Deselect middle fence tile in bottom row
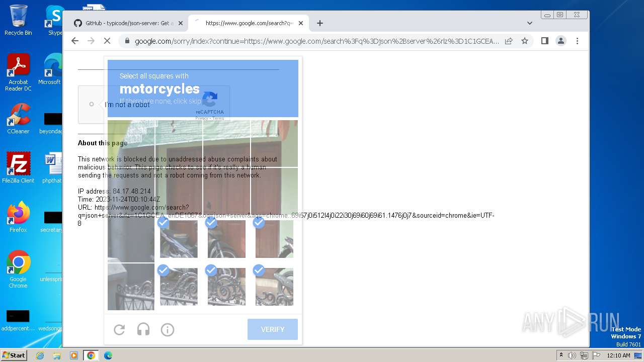644x362 pixels. point(226,287)
